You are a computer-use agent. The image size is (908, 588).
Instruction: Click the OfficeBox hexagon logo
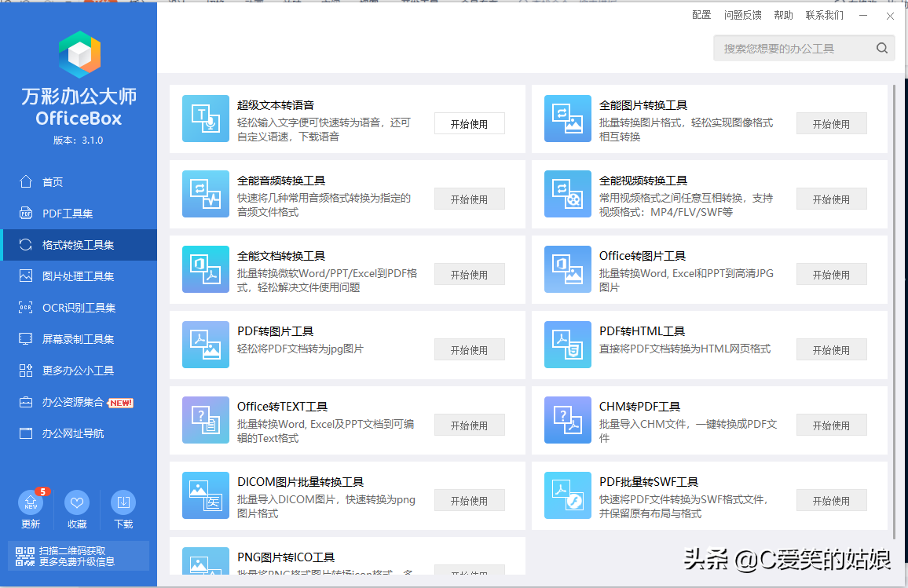click(x=79, y=54)
